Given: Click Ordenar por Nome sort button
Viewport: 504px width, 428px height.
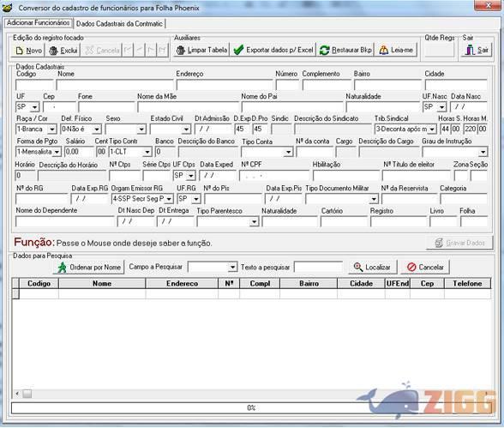Looking at the screenshot, I should [89, 268].
